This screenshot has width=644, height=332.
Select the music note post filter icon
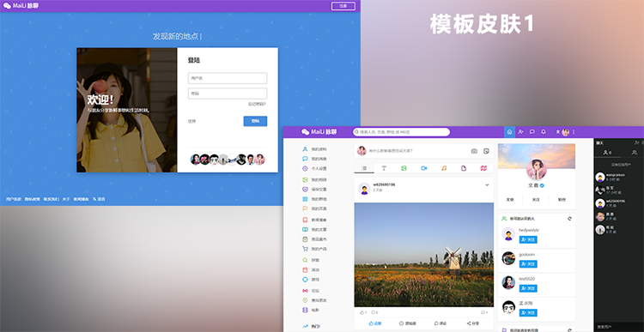point(444,168)
